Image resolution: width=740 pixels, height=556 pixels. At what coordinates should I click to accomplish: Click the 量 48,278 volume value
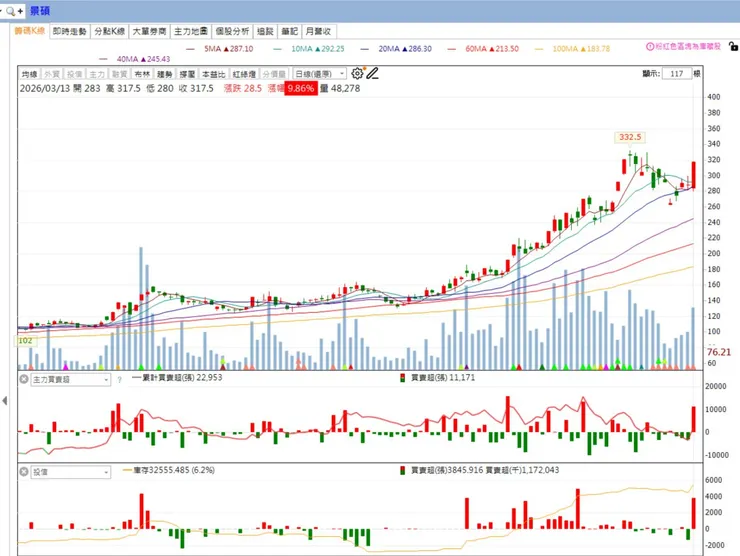tap(340, 88)
